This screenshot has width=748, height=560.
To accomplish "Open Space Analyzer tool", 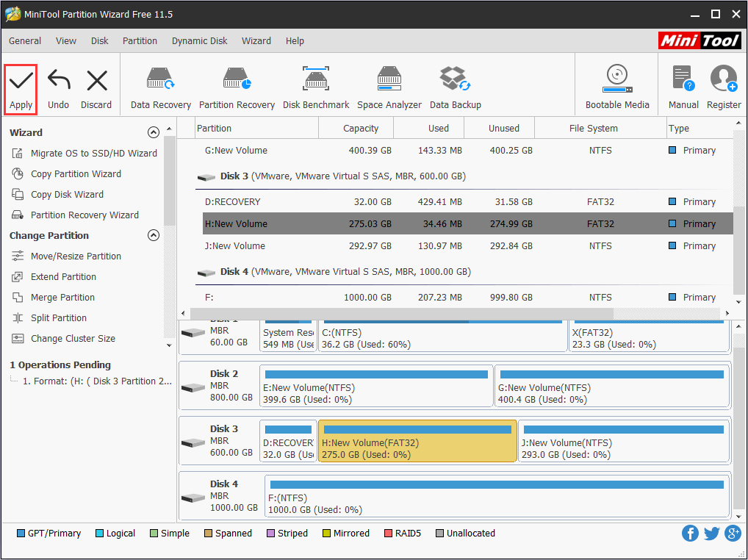I will pyautogui.click(x=389, y=88).
